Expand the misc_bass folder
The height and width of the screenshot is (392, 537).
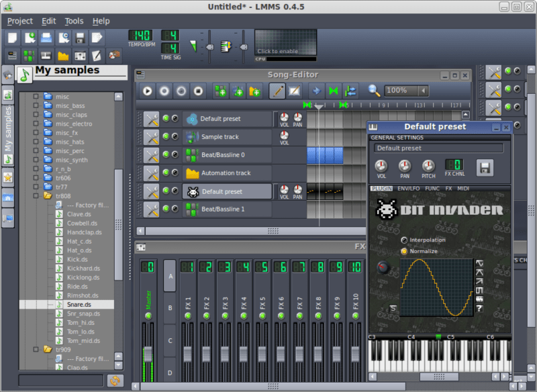[36, 105]
